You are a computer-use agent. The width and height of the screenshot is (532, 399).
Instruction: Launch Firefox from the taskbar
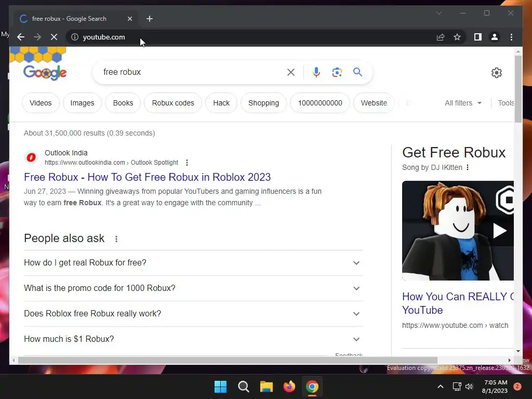tap(289, 387)
